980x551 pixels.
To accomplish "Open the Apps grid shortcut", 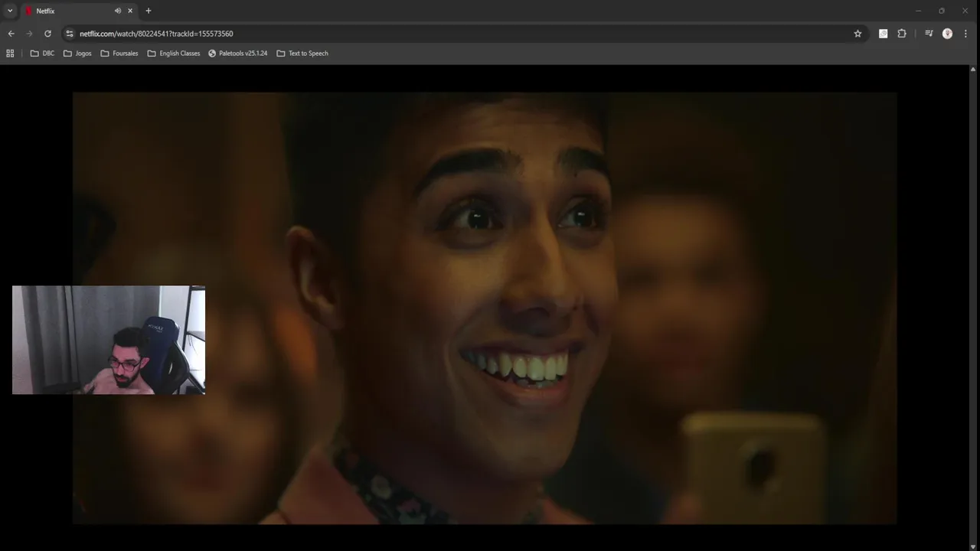I will [x=10, y=54].
